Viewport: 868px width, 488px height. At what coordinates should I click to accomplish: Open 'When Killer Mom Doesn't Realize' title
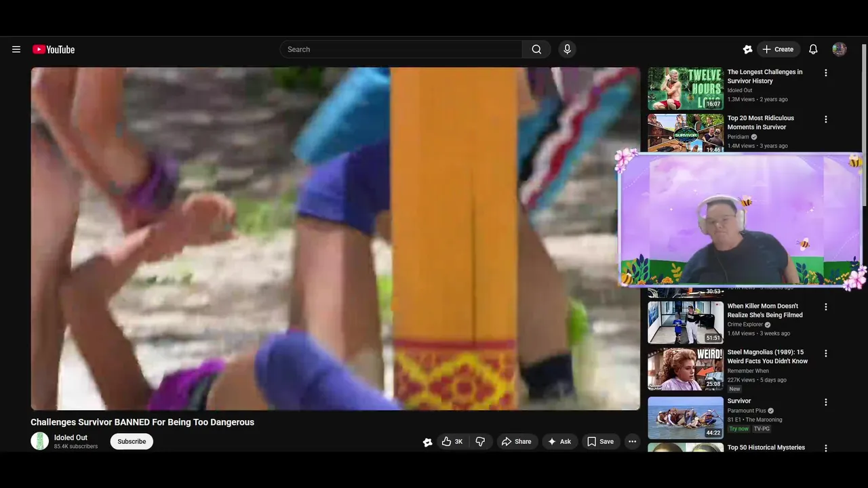[x=765, y=310]
